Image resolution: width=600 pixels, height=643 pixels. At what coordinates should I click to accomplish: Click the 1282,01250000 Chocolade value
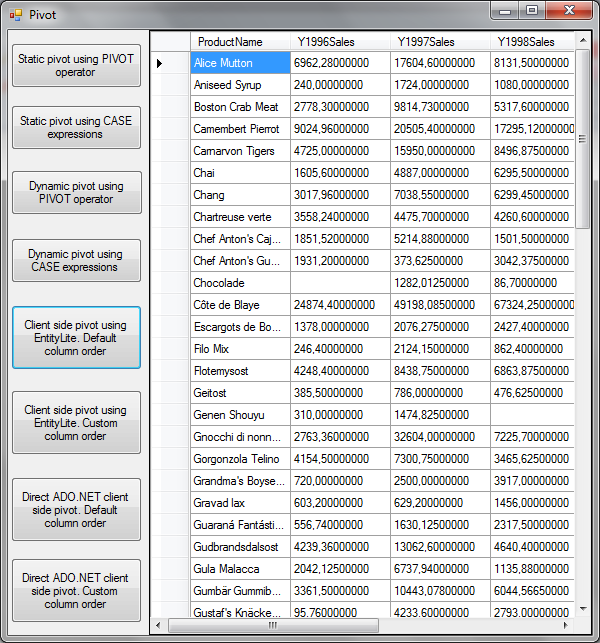coord(440,283)
